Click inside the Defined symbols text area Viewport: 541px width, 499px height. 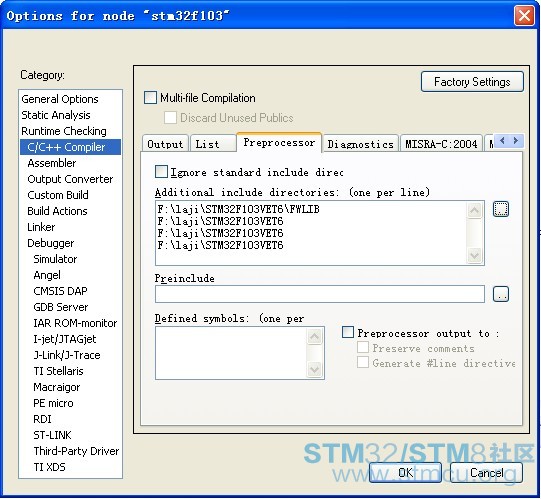point(231,353)
